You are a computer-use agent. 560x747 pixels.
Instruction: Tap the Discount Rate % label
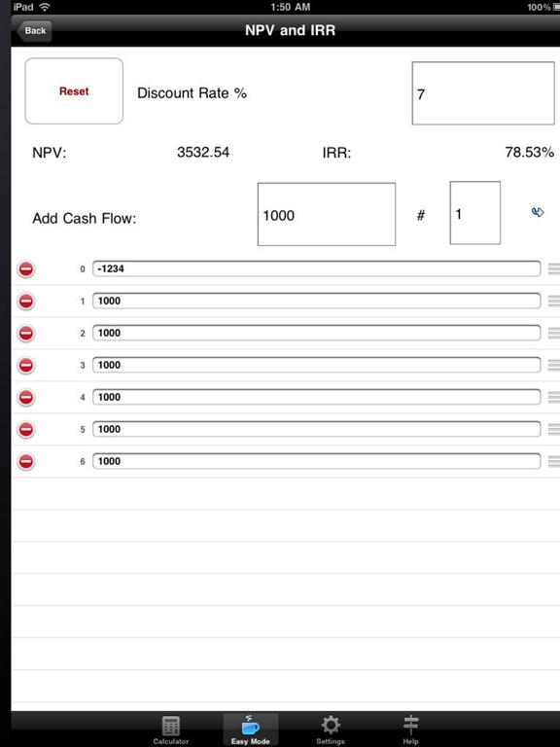(x=192, y=93)
